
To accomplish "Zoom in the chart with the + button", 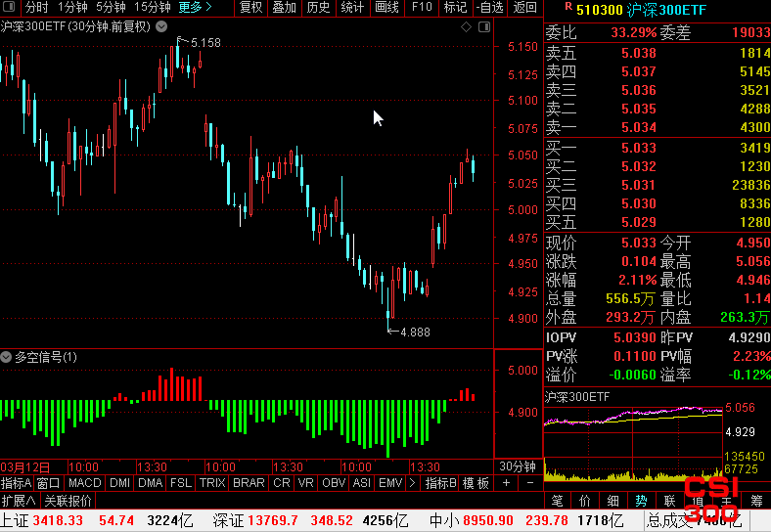I will 506,483.
